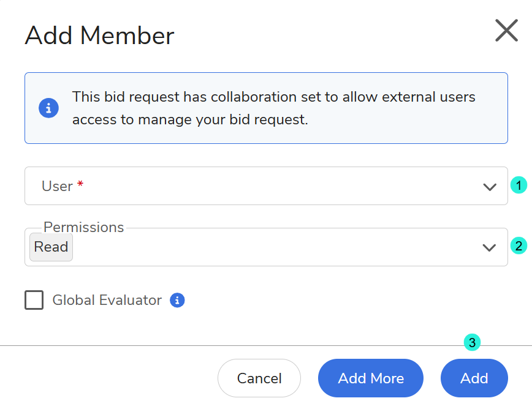
Task: Click the Add button
Action: [474, 378]
